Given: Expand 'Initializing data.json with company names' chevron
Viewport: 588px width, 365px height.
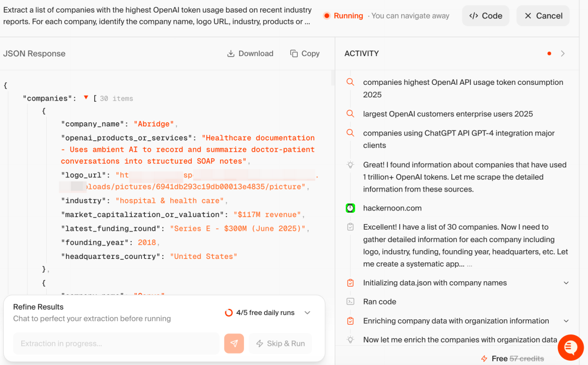Looking at the screenshot, I should point(566,283).
